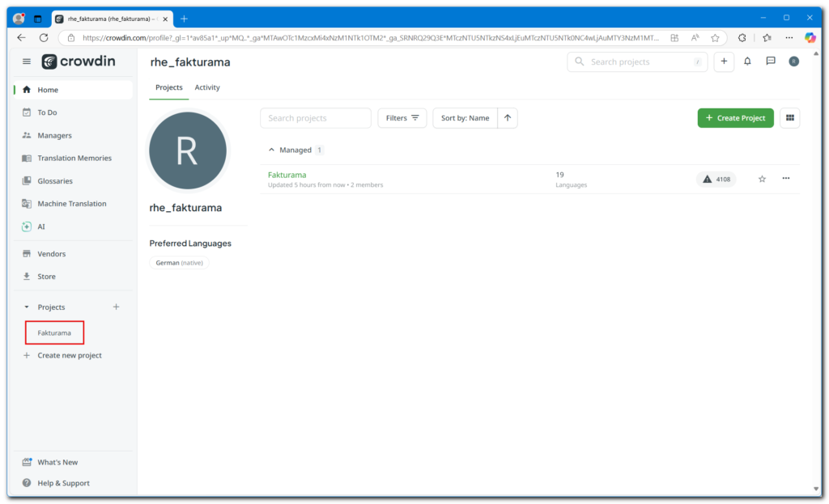Collapse the Managed projects group
Viewport: 829px width, 504px height.
(x=271, y=150)
